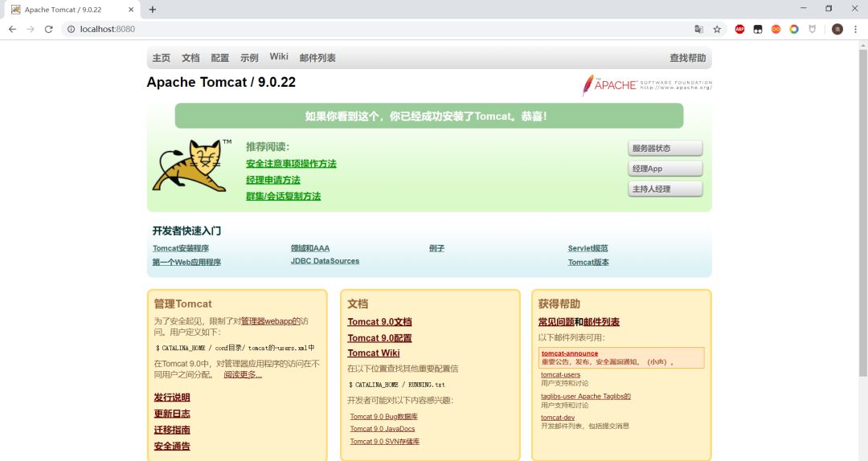Open 迁移指南 link
This screenshot has width=868, height=461.
172,430
